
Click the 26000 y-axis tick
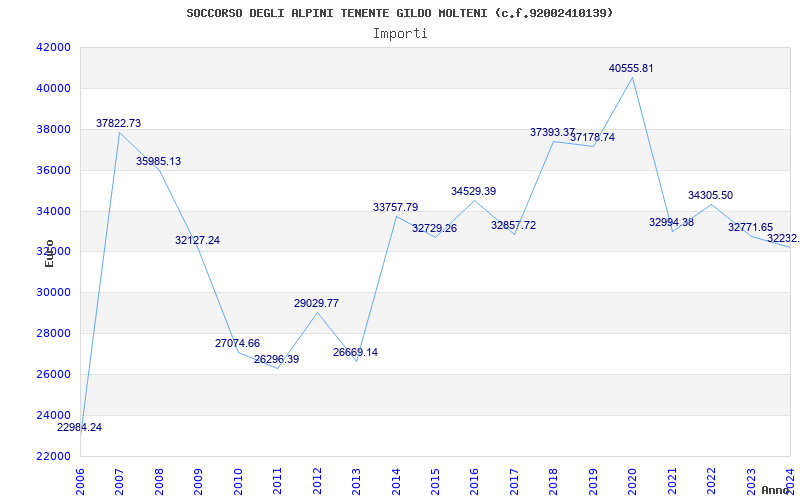tap(53, 374)
